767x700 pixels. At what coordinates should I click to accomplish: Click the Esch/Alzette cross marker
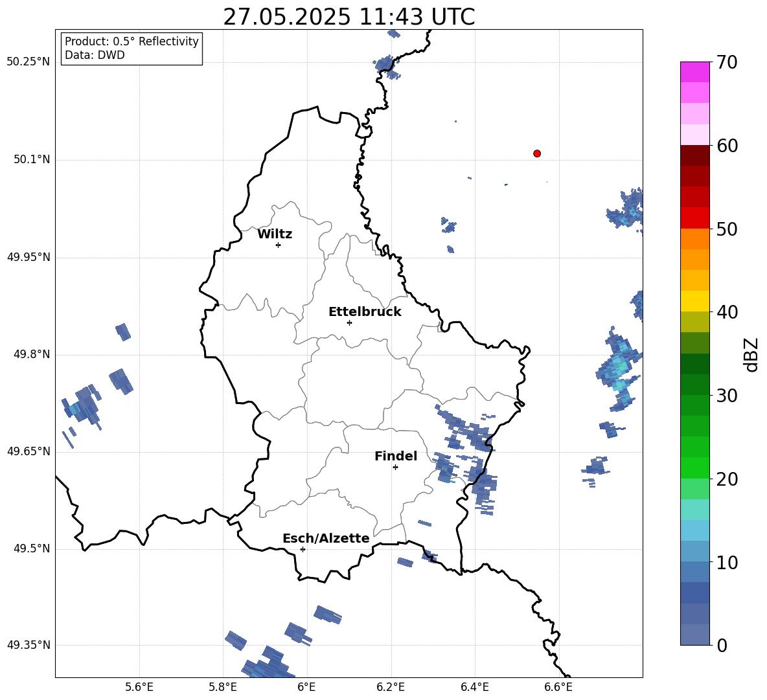click(x=303, y=549)
